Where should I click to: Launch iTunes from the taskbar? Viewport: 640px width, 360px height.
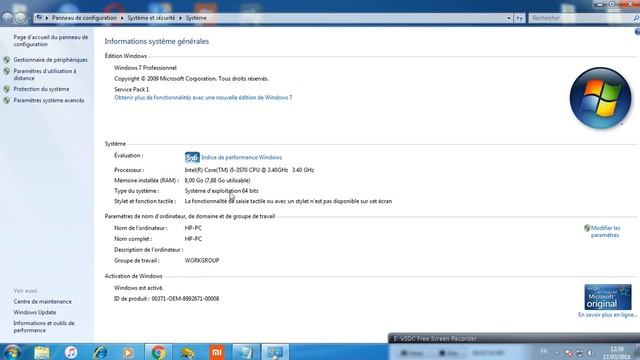click(71, 352)
